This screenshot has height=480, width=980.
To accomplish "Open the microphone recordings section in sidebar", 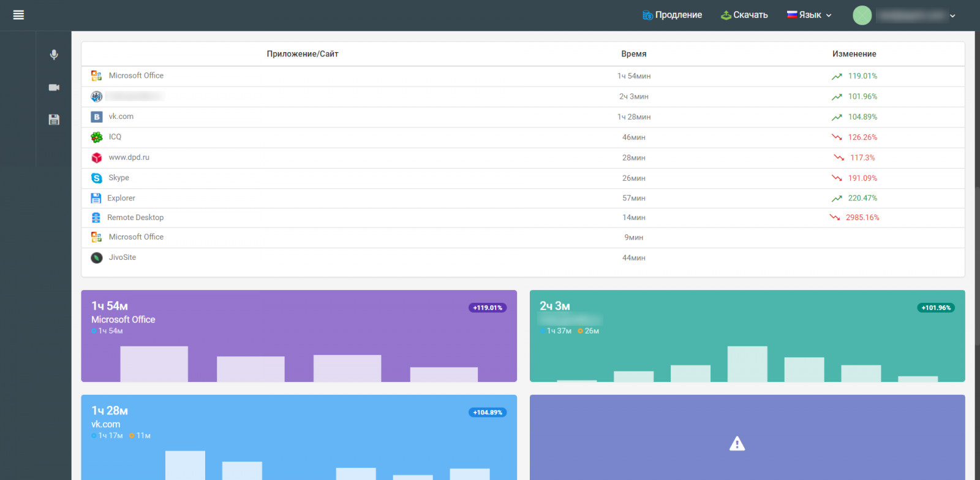I will coord(54,55).
